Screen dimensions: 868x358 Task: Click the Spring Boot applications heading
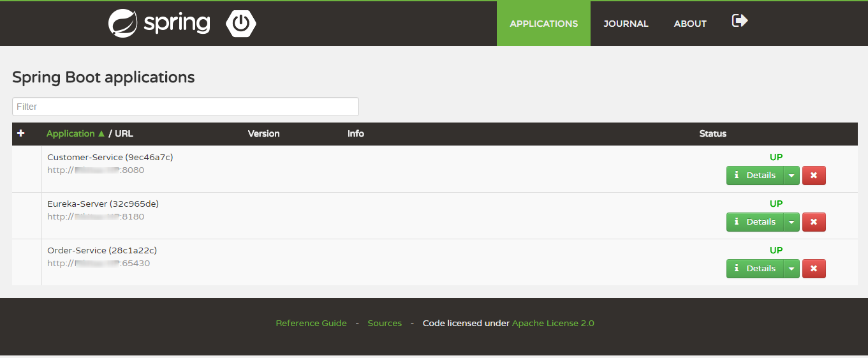[103, 78]
